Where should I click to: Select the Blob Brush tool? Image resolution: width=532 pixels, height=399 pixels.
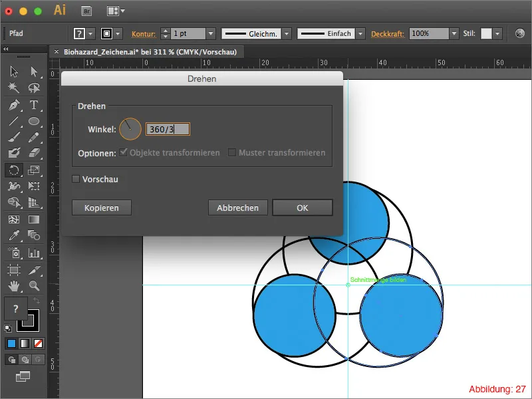(14, 153)
